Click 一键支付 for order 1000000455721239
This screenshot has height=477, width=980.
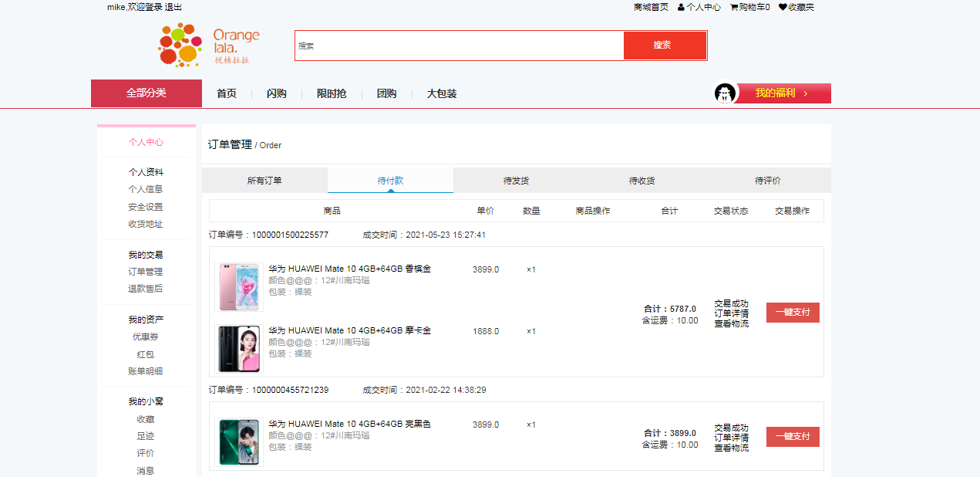tap(793, 437)
